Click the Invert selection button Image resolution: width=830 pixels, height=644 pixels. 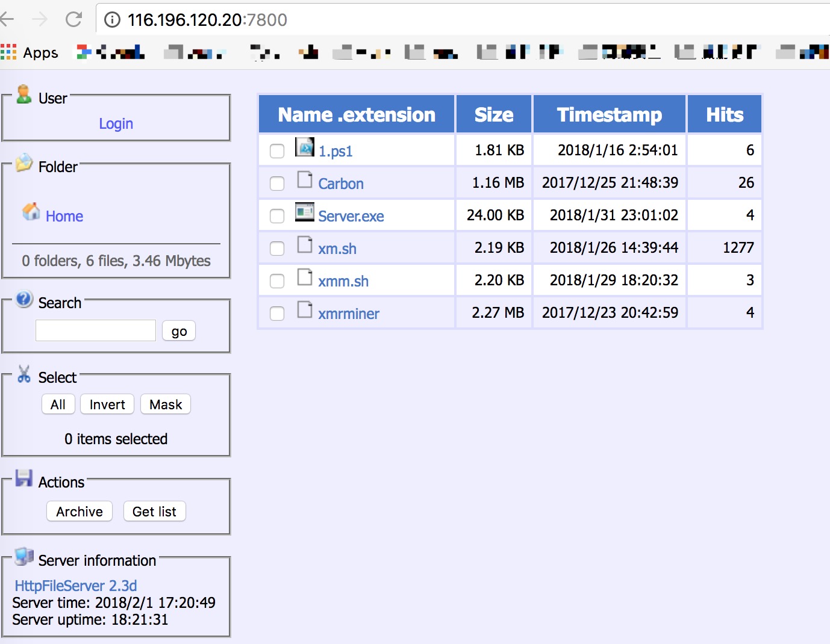[107, 404]
